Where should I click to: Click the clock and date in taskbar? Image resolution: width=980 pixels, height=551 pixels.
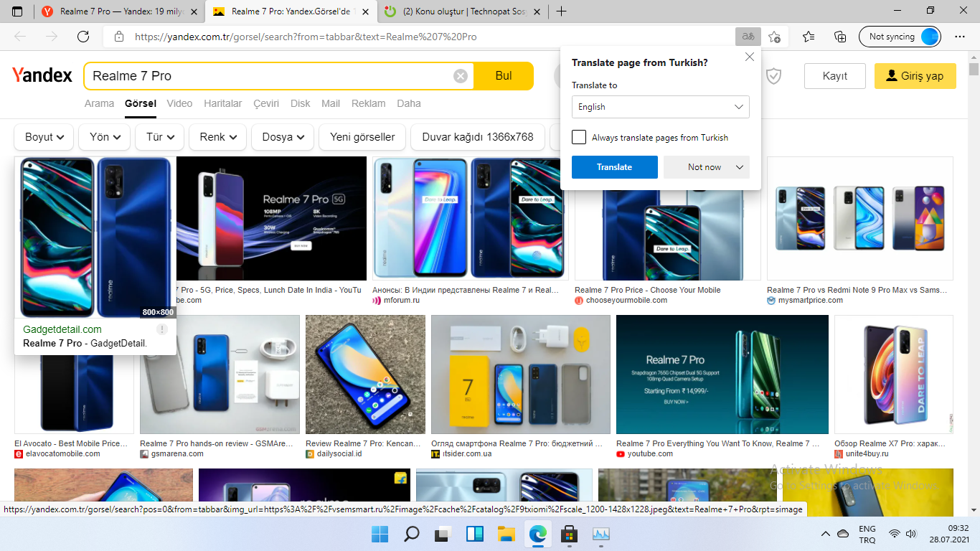point(948,534)
